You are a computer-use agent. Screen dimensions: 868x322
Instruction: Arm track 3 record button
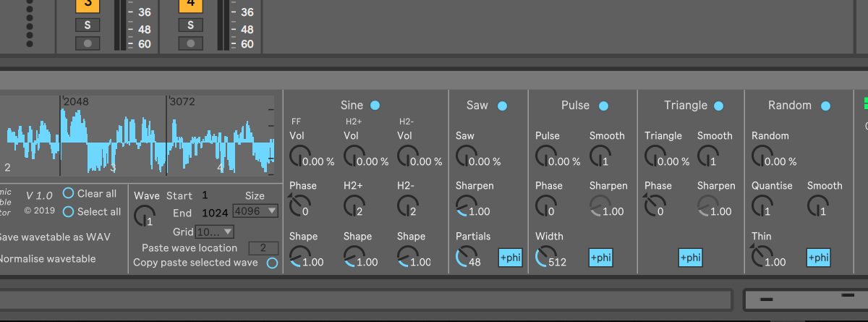point(88,43)
